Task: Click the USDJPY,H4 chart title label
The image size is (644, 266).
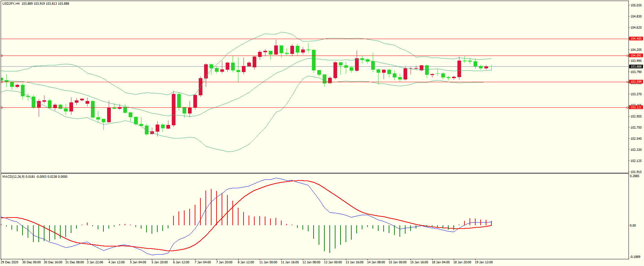Action: 11,4
